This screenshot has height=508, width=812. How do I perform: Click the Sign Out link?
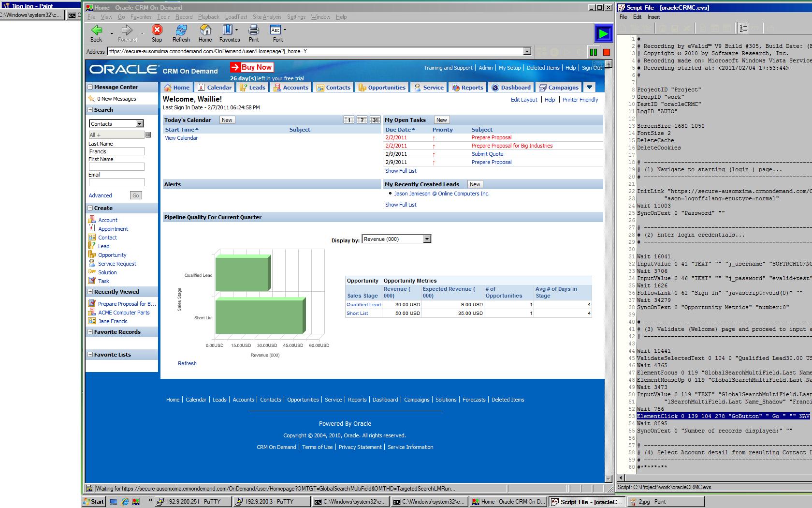592,68
